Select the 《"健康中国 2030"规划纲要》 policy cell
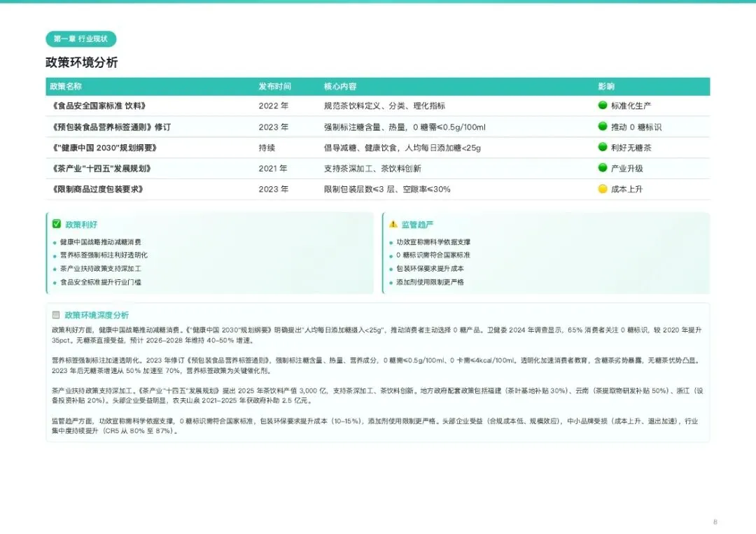 (x=104, y=148)
